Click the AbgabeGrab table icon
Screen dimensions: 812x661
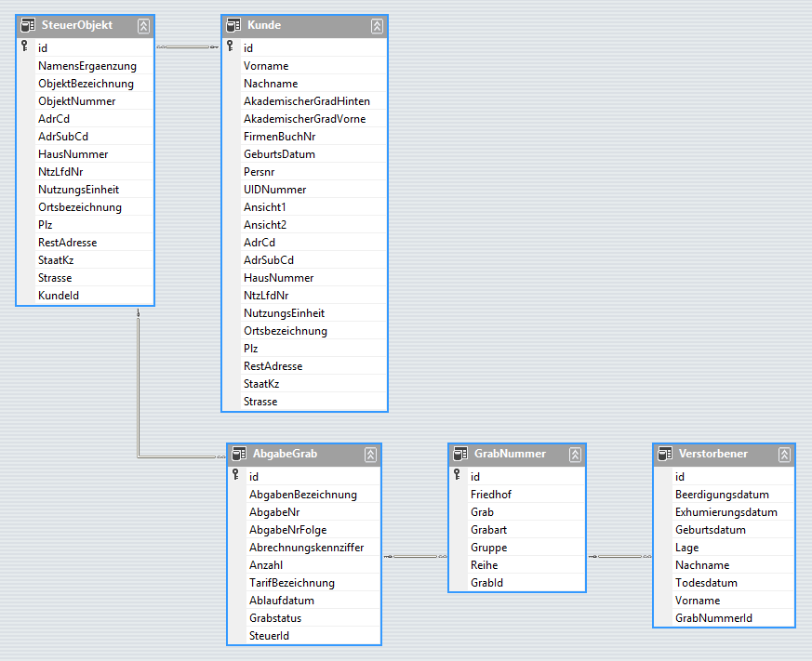point(239,455)
